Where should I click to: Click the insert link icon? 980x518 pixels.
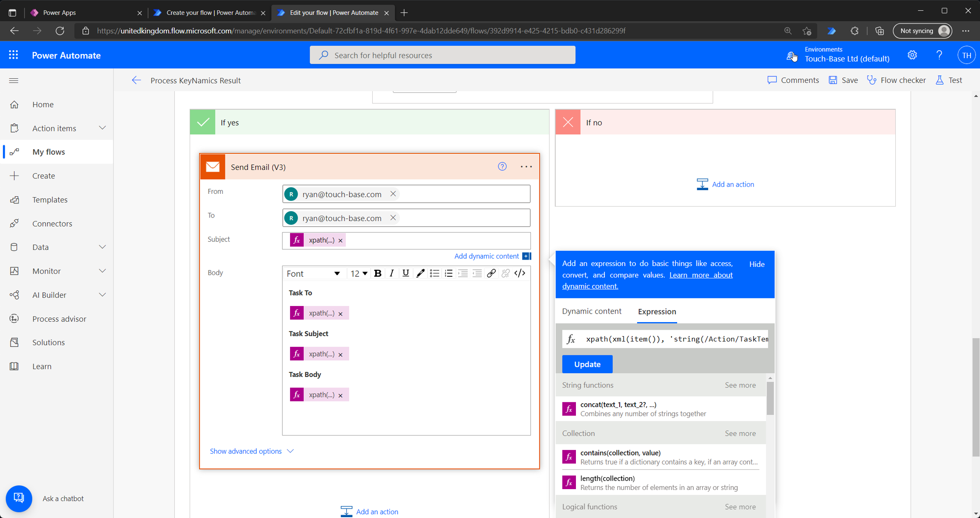pyautogui.click(x=491, y=273)
